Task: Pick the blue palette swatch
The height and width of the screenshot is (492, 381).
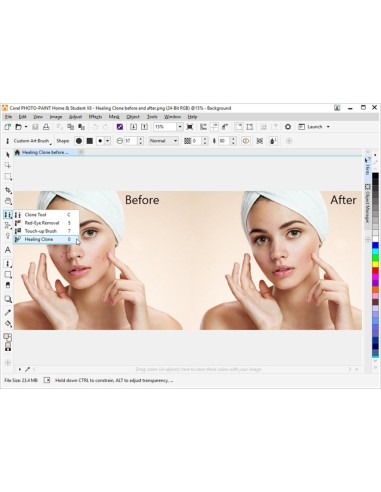Action: click(x=375, y=246)
